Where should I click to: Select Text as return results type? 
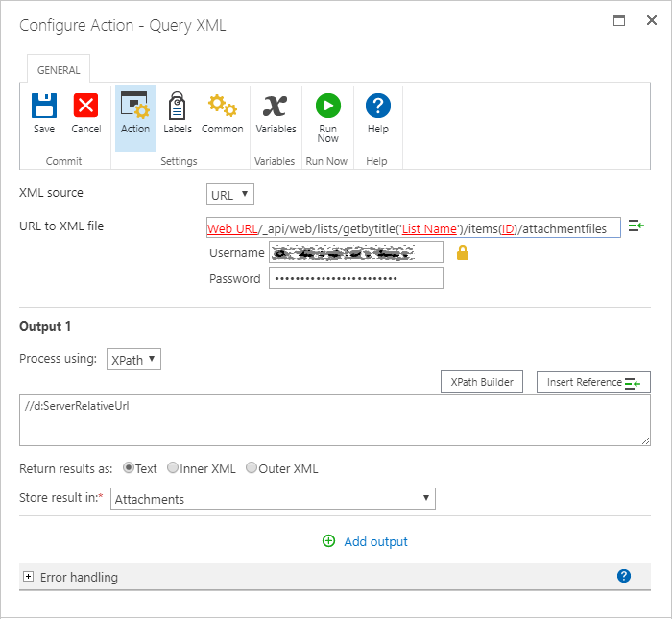(x=128, y=467)
